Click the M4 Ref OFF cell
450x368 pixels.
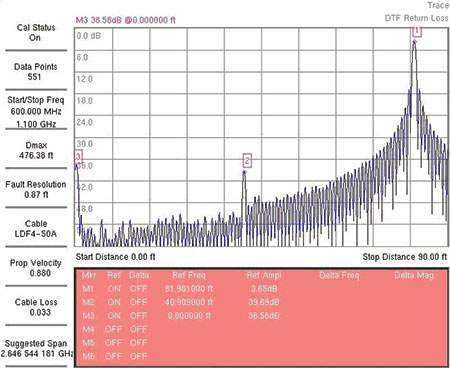(113, 329)
